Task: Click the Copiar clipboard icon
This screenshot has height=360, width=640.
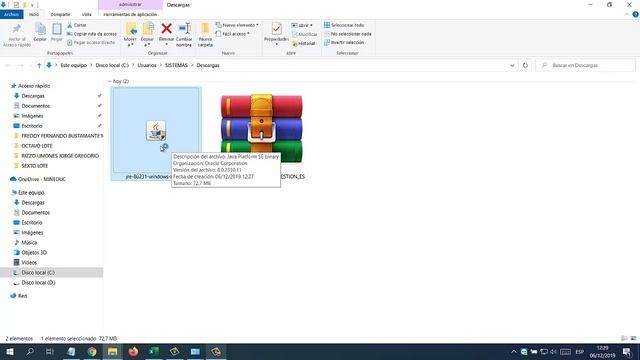Action: (40, 29)
